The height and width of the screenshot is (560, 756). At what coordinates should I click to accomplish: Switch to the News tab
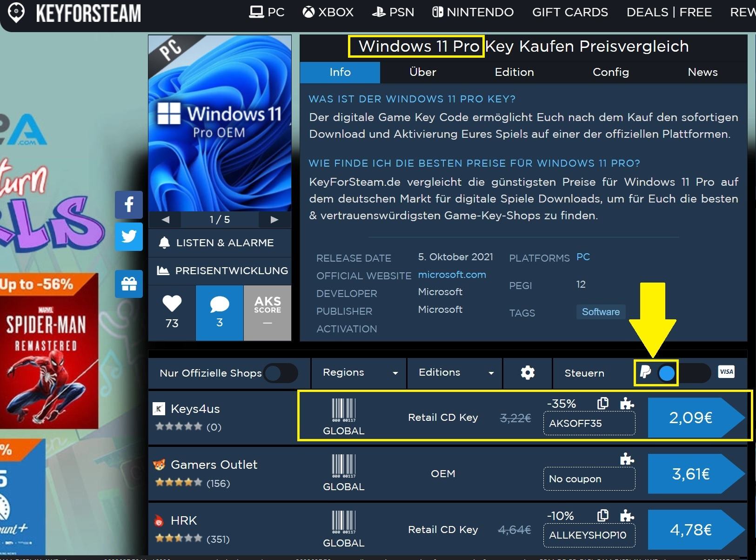click(702, 72)
